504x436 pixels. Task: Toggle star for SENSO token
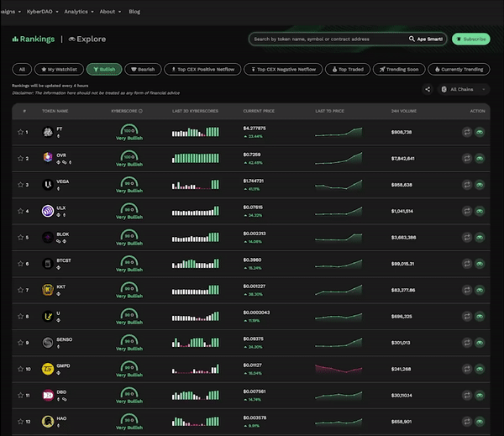(x=20, y=343)
